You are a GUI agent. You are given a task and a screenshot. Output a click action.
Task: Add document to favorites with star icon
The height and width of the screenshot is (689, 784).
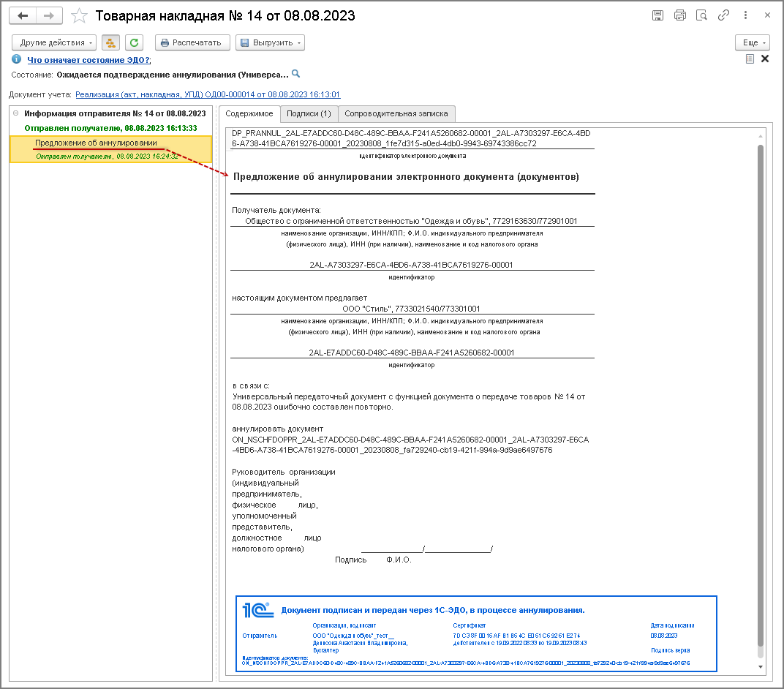pos(79,16)
